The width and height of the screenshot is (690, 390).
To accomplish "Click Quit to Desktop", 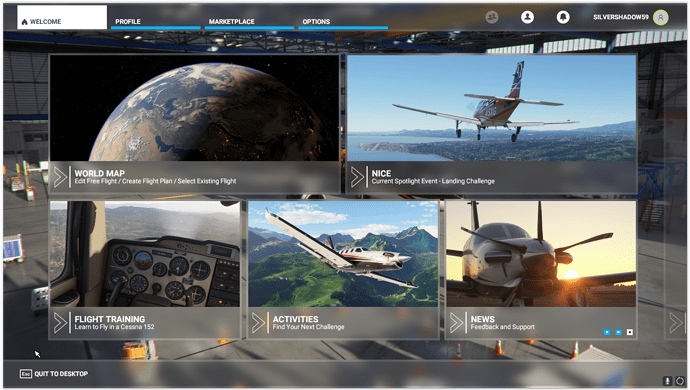I will pos(61,374).
